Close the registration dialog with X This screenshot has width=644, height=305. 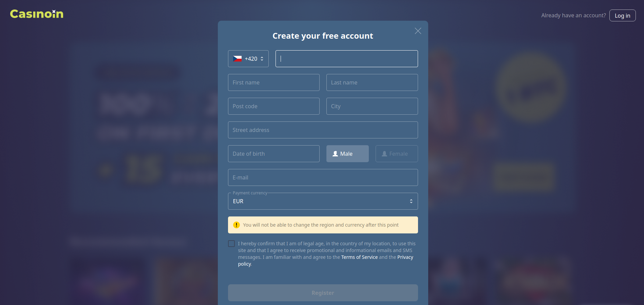coord(418,31)
